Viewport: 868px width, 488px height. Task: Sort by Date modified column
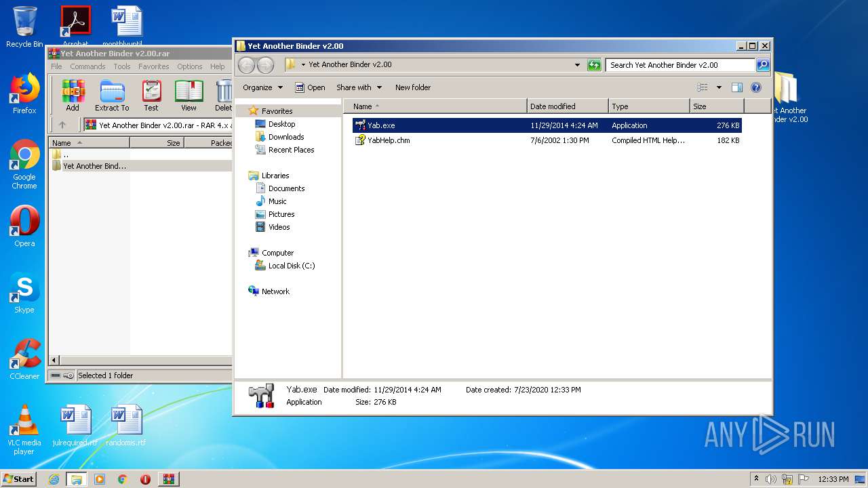568,106
